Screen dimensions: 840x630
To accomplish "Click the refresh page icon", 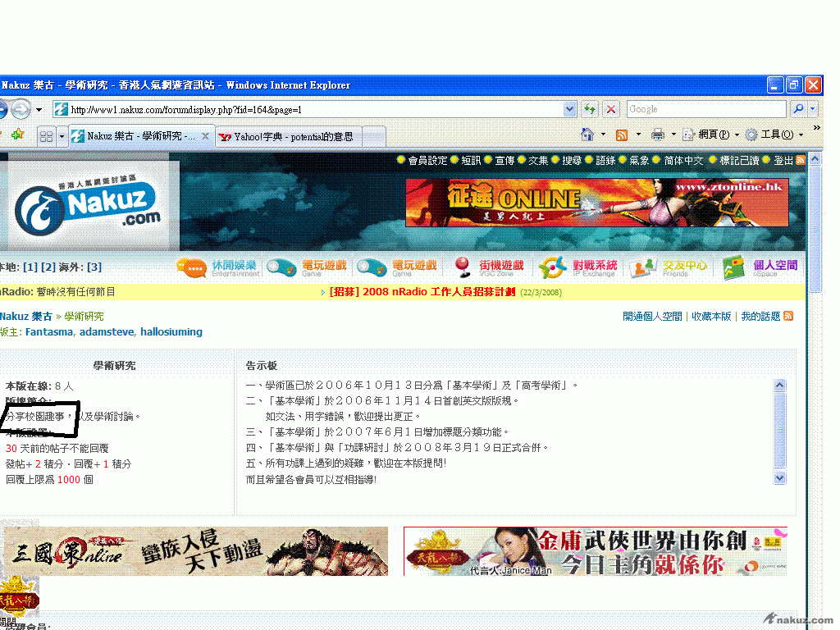I will [590, 109].
